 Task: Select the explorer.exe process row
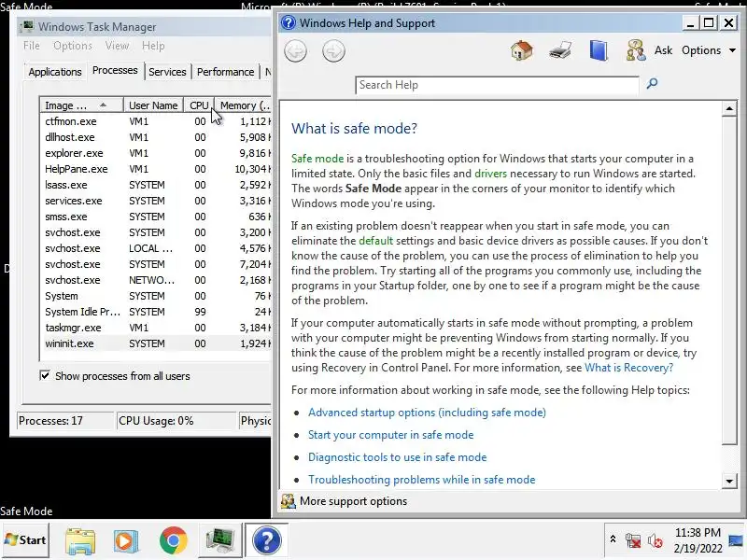pyautogui.click(x=157, y=153)
